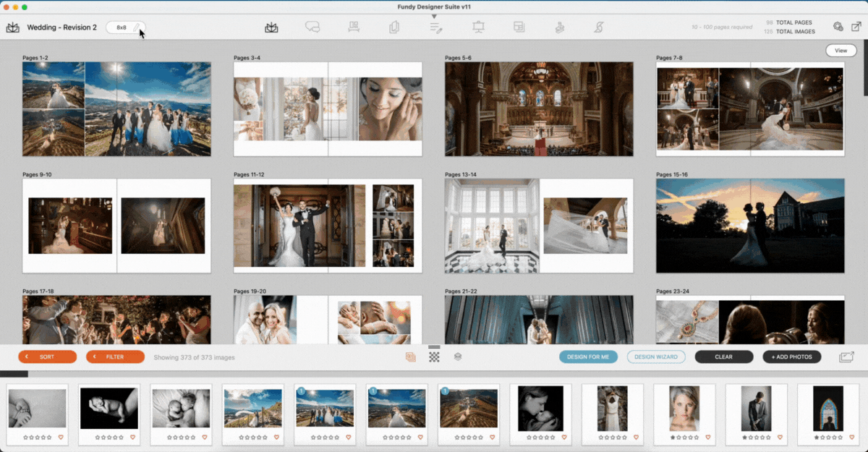Set star rating on the stained glass photo

tap(829, 437)
